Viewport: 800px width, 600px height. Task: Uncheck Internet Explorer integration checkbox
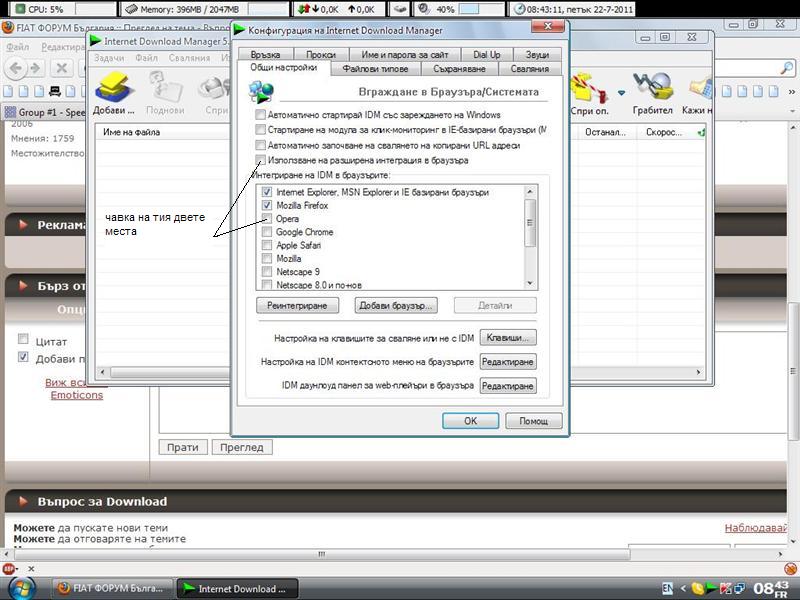click(266, 192)
